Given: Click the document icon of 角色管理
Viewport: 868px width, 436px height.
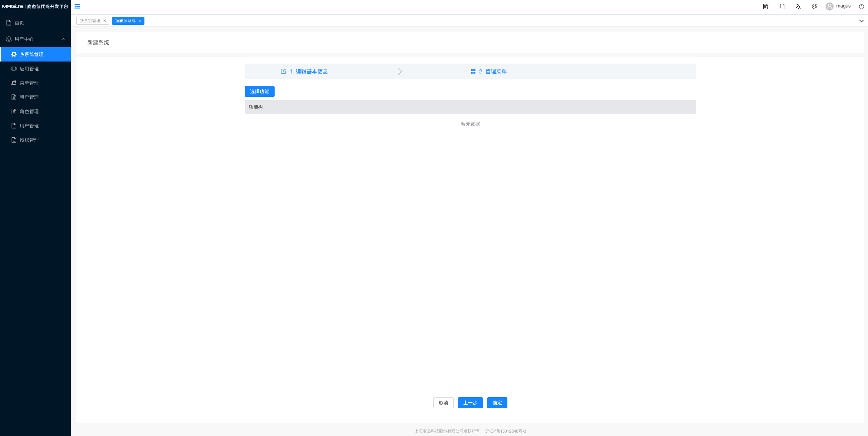Looking at the screenshot, I should tap(14, 111).
